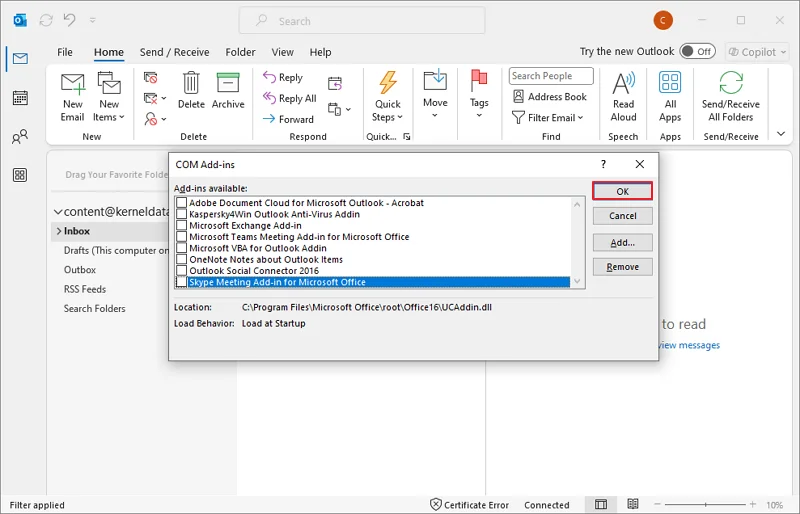This screenshot has height=514, width=800.
Task: Click Reply All in the ribbon
Action: coord(290,98)
